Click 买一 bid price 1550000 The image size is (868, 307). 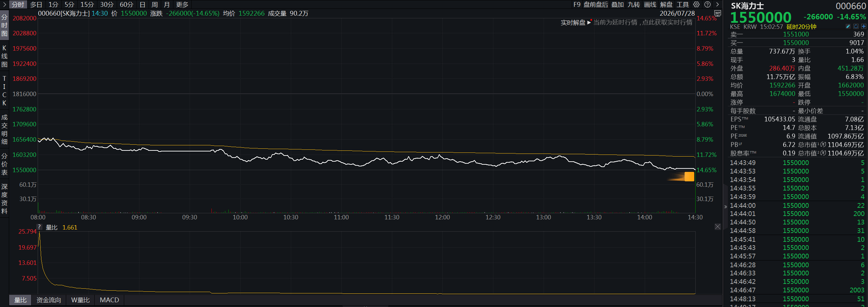click(796, 42)
